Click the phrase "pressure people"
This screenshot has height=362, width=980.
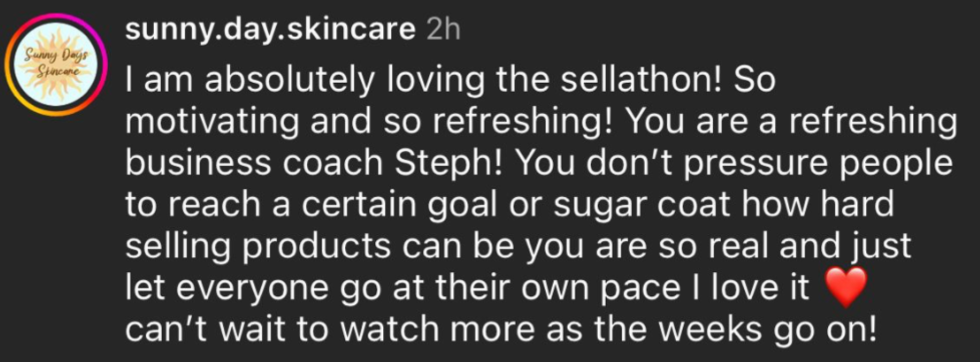click(818, 163)
